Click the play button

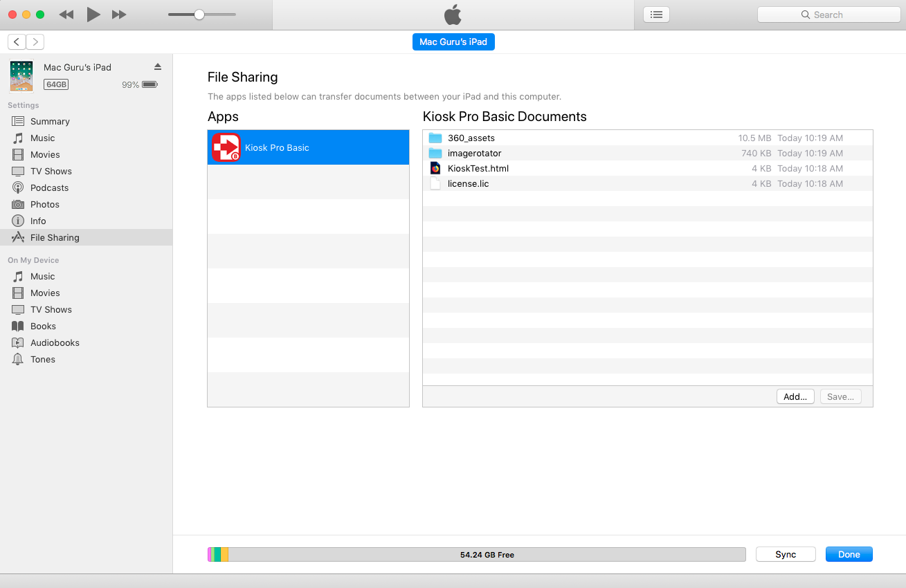point(93,15)
